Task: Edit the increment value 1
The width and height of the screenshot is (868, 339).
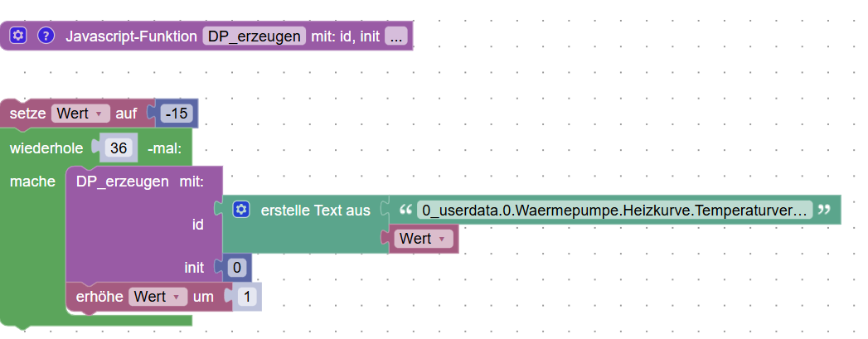Action: (x=248, y=297)
